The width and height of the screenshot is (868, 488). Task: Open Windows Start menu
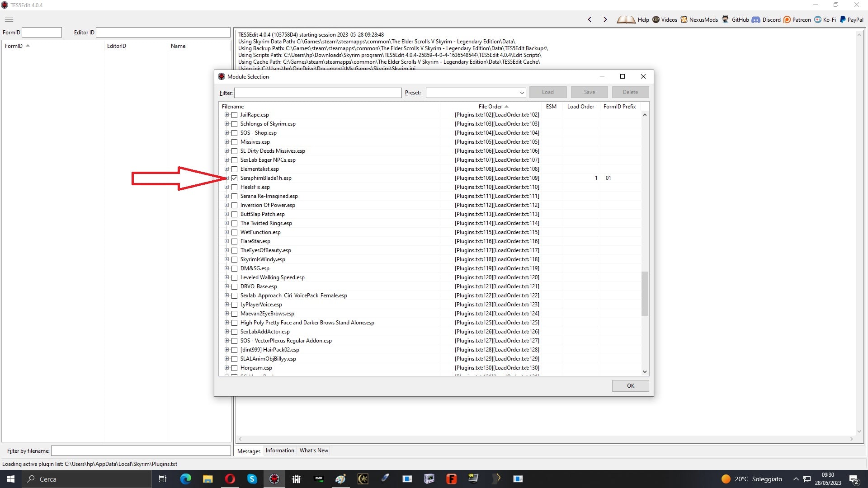[x=11, y=479]
